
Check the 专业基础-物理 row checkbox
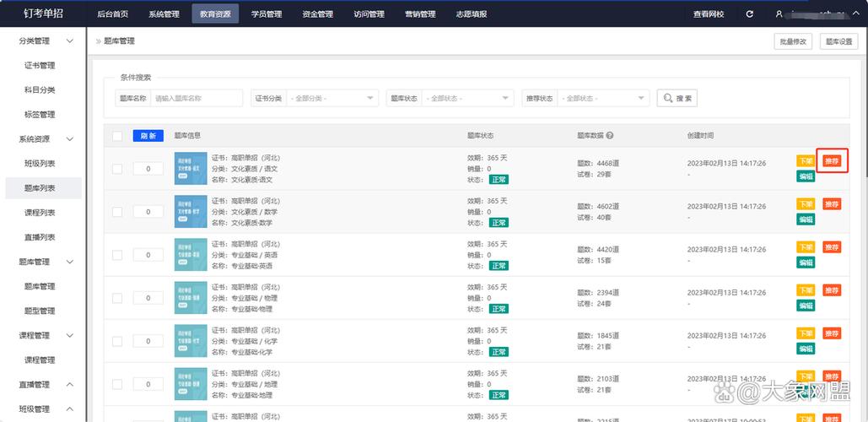[x=117, y=298]
